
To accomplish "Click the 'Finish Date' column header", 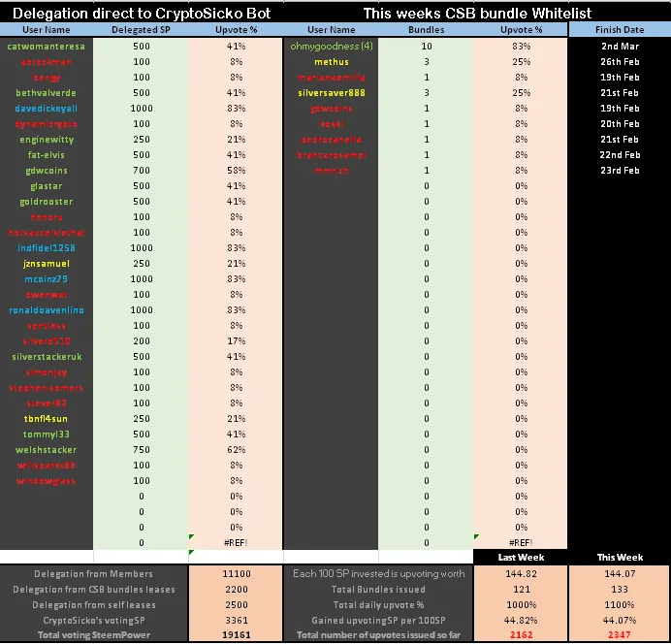I will click(620, 29).
